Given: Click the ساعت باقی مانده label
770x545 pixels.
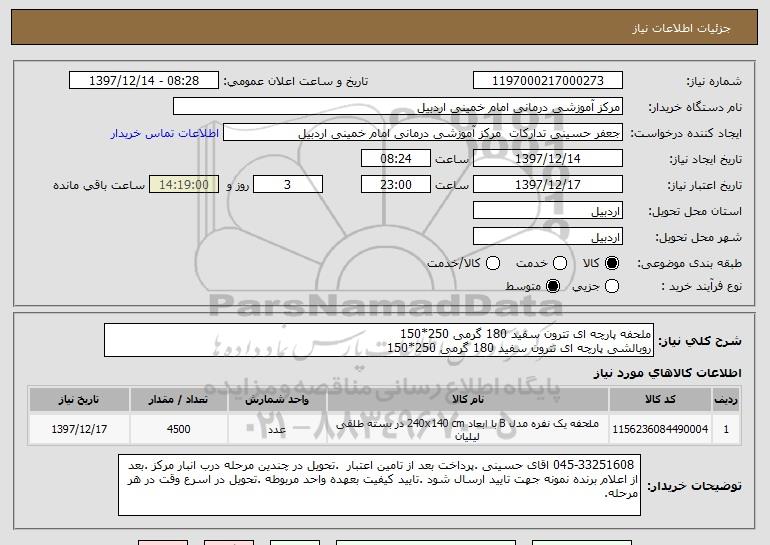Looking at the screenshot, I should [x=99, y=185].
